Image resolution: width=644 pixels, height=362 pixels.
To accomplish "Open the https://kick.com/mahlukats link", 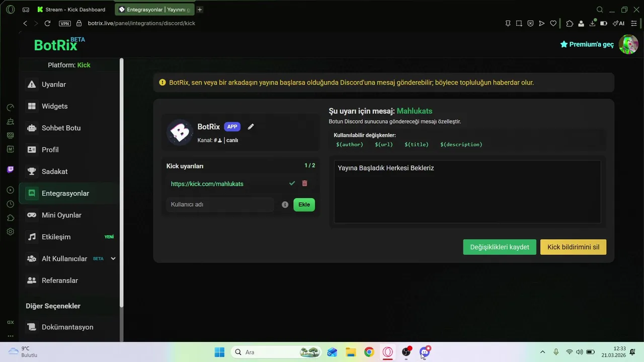I will (x=207, y=184).
